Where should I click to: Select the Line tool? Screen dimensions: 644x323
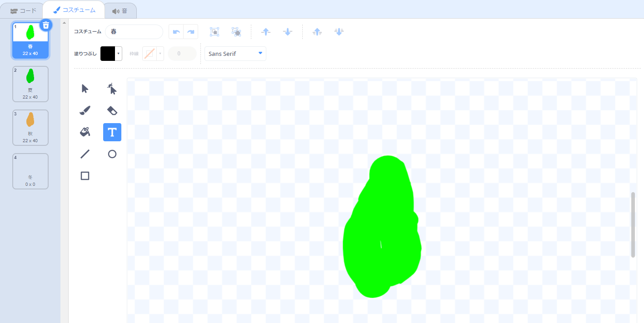coord(85,154)
